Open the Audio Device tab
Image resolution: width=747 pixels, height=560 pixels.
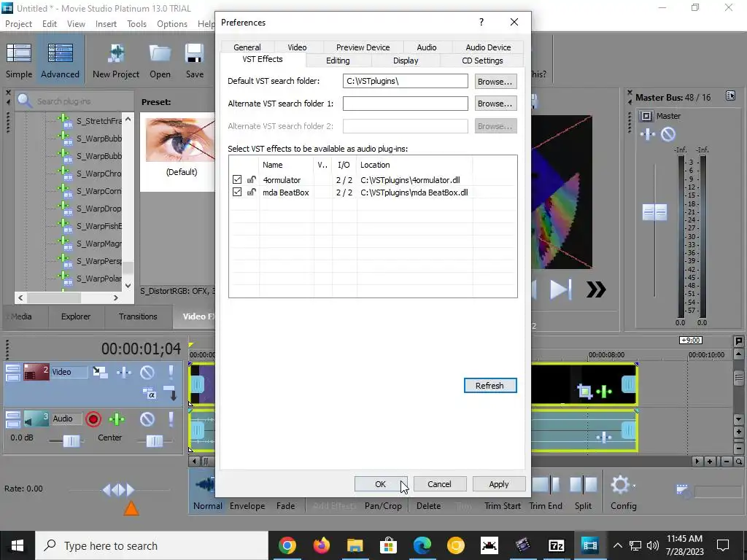pos(488,47)
